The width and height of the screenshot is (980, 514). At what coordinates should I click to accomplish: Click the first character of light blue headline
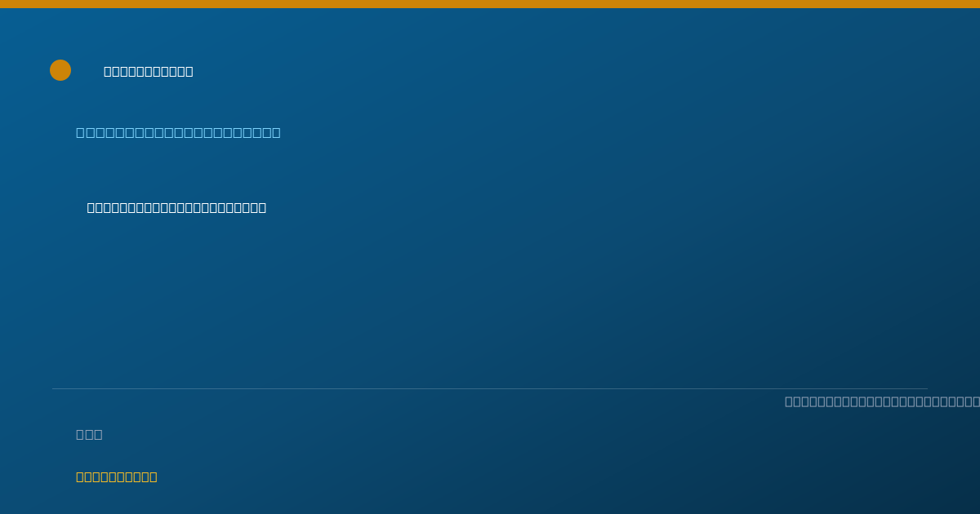tap(80, 132)
